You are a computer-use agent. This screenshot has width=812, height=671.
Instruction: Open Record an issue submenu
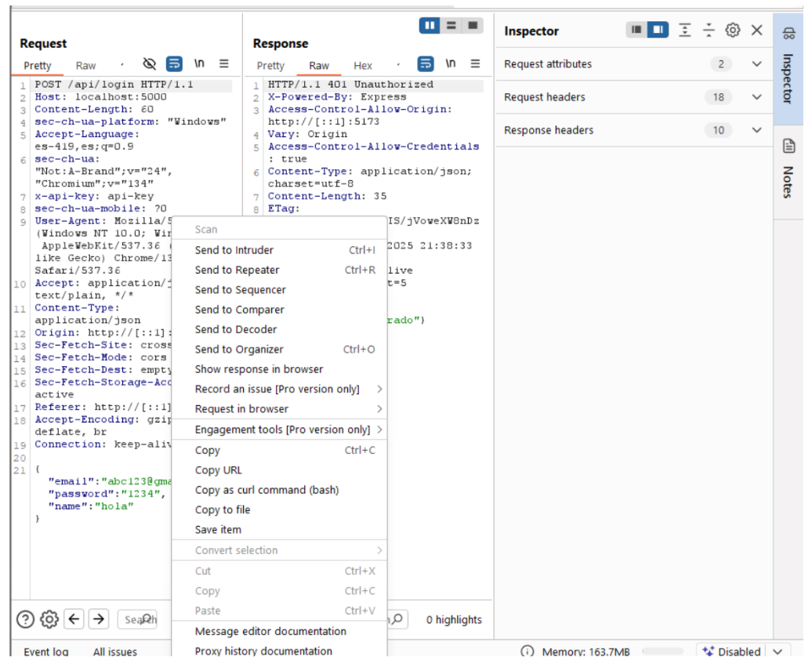[280, 389]
